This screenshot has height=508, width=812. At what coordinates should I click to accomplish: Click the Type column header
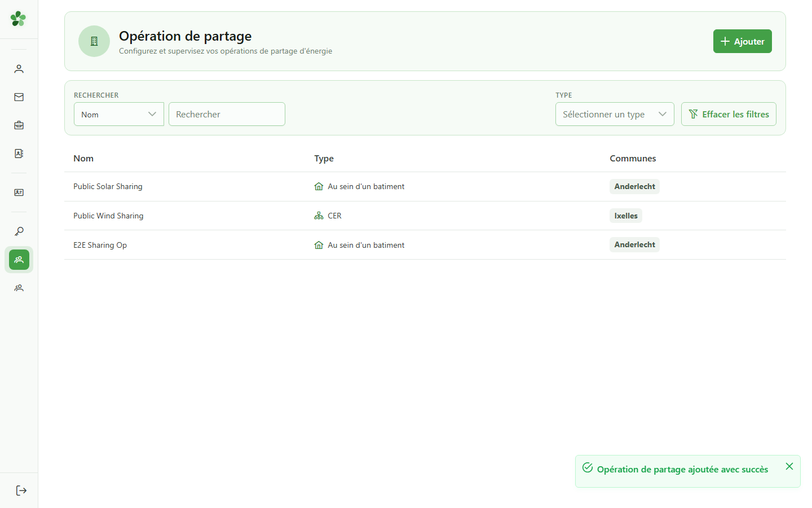pyautogui.click(x=324, y=159)
